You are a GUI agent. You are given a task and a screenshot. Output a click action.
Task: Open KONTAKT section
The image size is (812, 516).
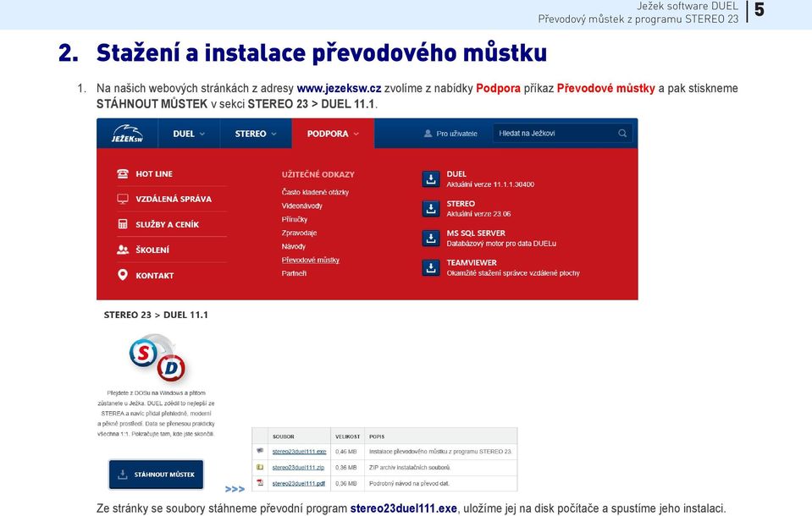point(154,275)
